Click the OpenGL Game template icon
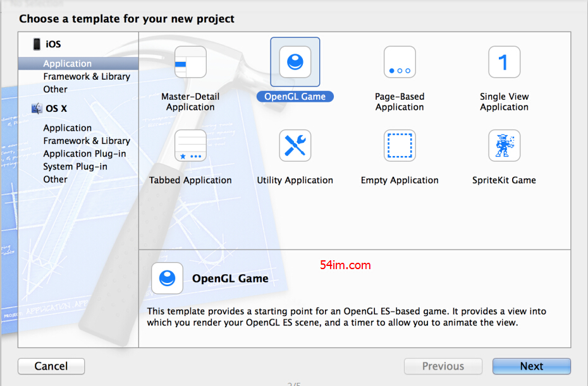The image size is (588, 386). (295, 62)
